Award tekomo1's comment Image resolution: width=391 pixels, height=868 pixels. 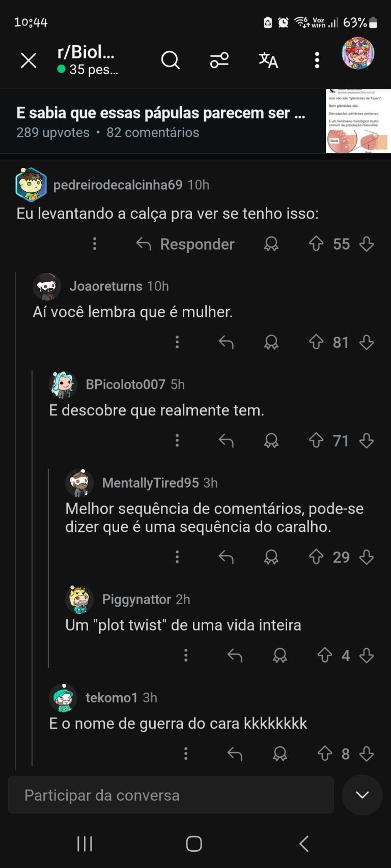point(280,754)
